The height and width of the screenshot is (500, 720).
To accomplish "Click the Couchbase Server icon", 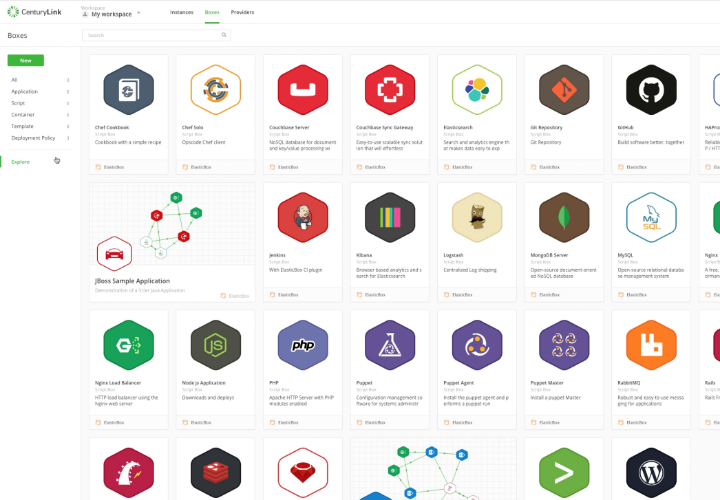I will click(303, 90).
